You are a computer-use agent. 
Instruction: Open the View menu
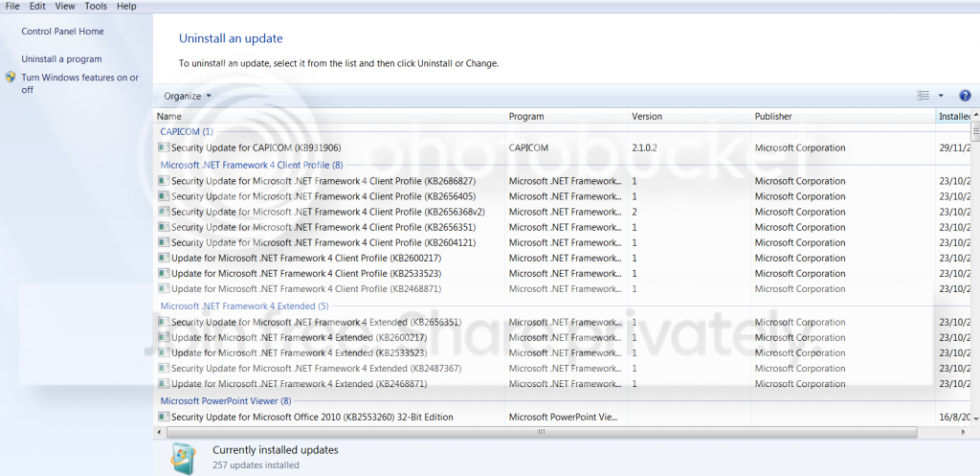pos(65,7)
